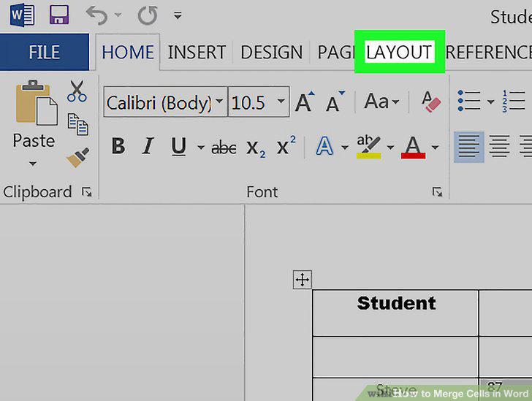Open underline style dropdown arrow
Screen dimensions: 532x401
point(201,148)
